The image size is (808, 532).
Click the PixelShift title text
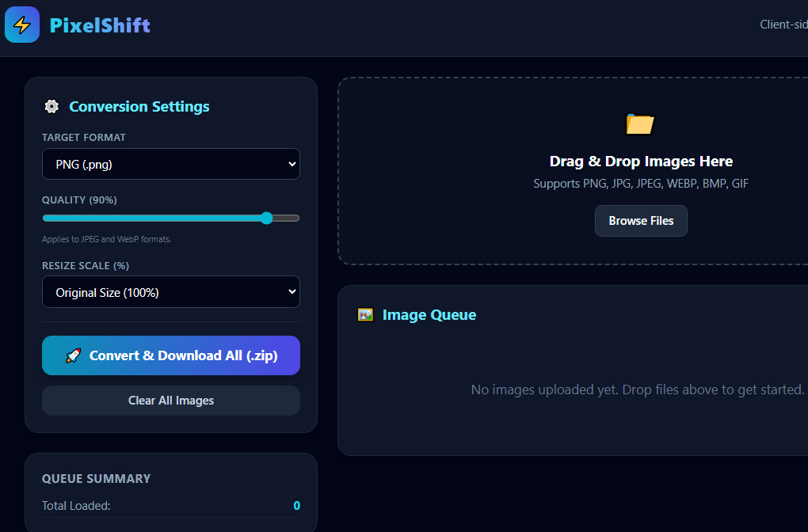[x=100, y=25]
